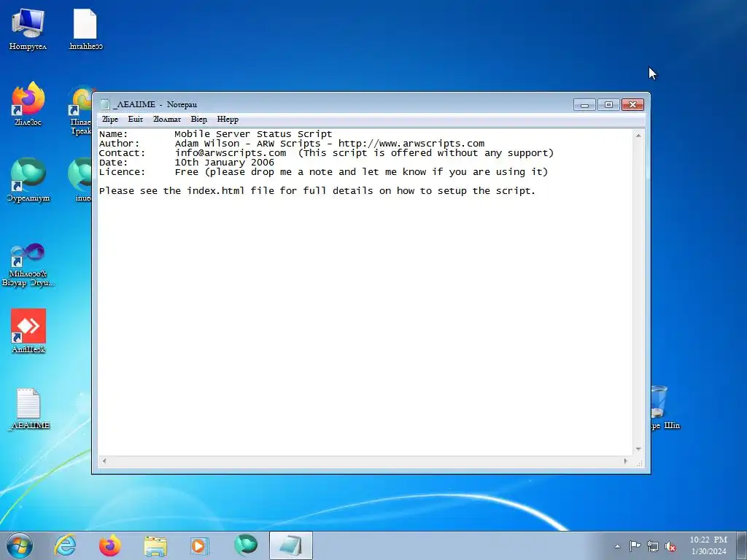Select the partly hidden green globe shortcut
This screenshot has width=747, height=560.
pos(80,180)
